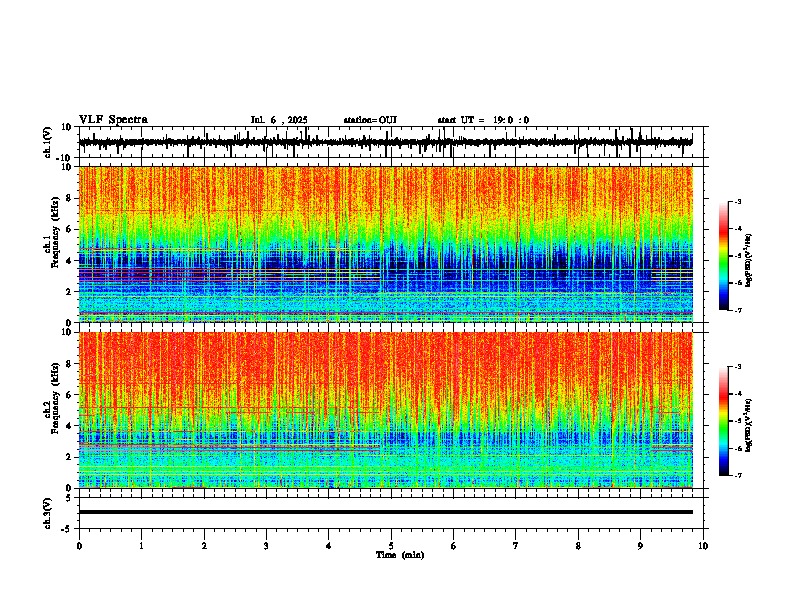Click the "1" minute tick label

tap(141, 546)
